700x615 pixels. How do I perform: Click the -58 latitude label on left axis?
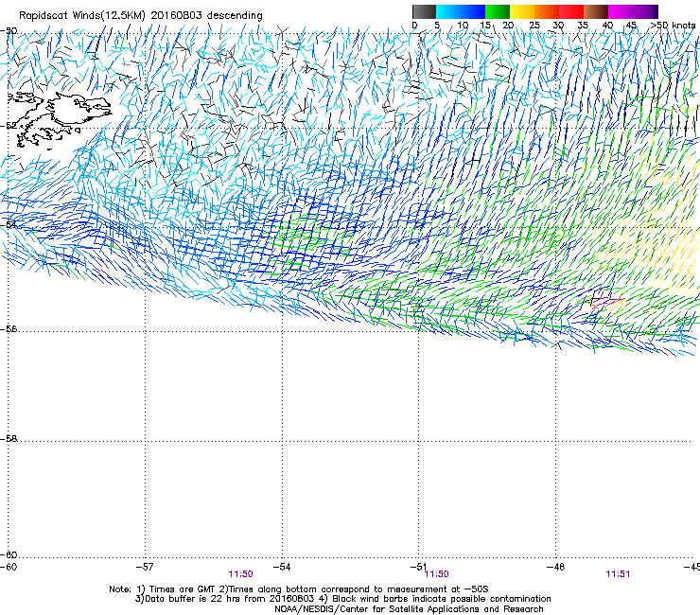(9, 439)
